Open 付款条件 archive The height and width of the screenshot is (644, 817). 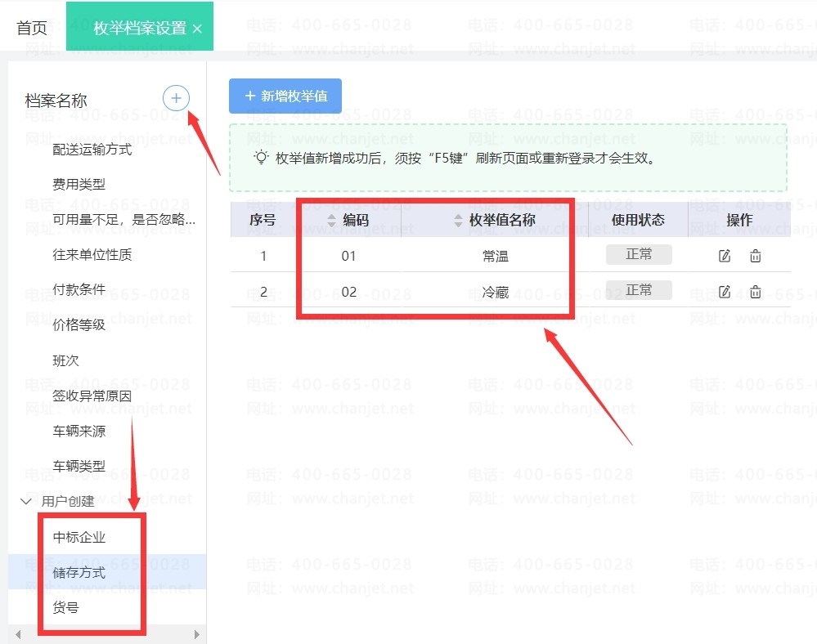(79, 289)
